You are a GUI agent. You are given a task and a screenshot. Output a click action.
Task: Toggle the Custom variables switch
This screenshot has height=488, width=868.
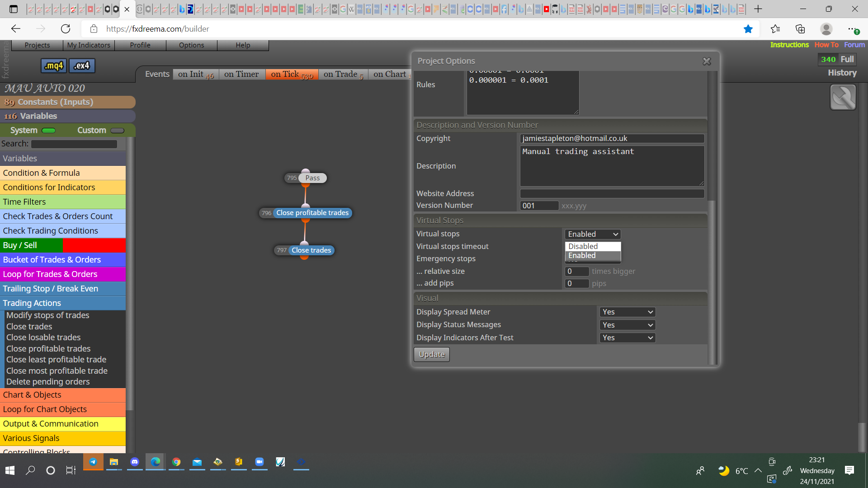(117, 131)
